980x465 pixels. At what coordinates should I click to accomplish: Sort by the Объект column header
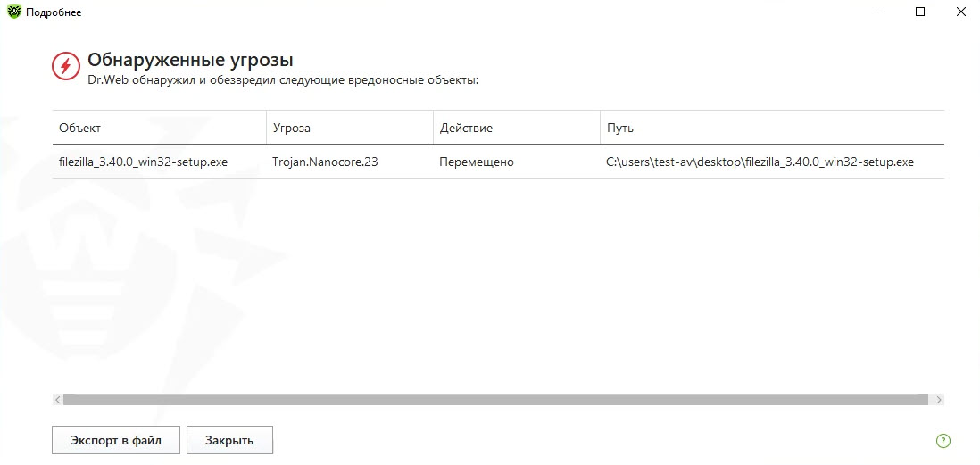click(x=160, y=129)
